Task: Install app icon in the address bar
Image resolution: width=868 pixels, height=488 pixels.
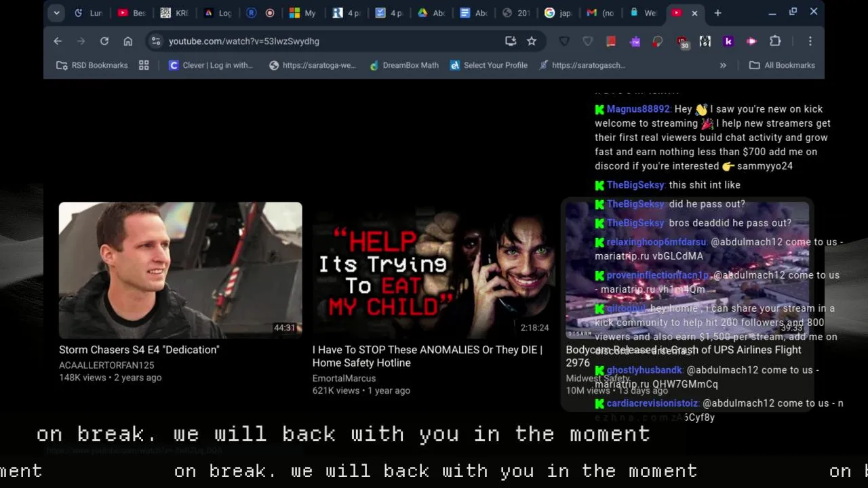Action: (x=511, y=41)
